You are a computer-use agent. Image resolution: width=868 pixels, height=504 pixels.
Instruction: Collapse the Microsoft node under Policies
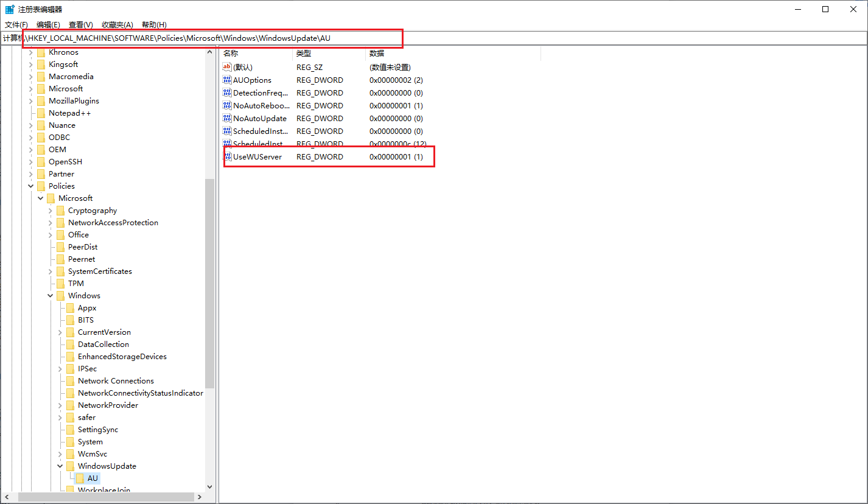(x=40, y=198)
